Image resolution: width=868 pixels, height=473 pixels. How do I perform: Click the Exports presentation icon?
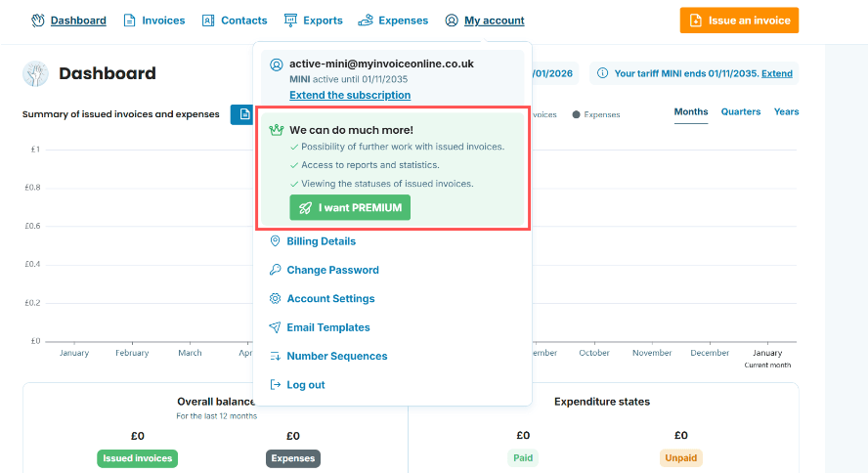click(290, 21)
